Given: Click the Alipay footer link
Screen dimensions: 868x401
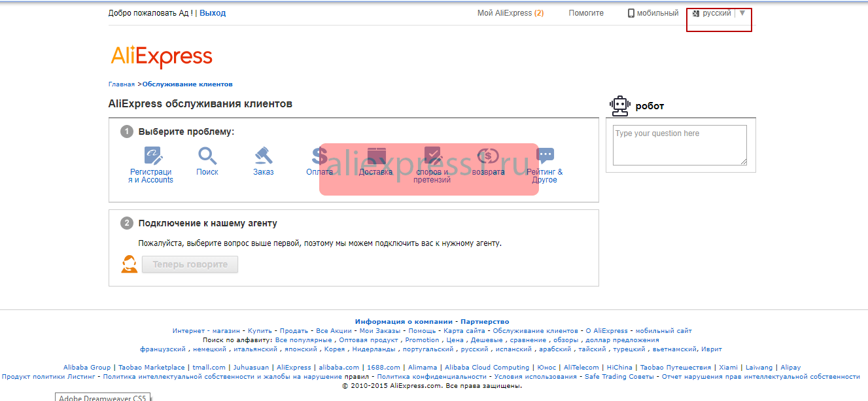Looking at the screenshot, I should click(791, 368).
